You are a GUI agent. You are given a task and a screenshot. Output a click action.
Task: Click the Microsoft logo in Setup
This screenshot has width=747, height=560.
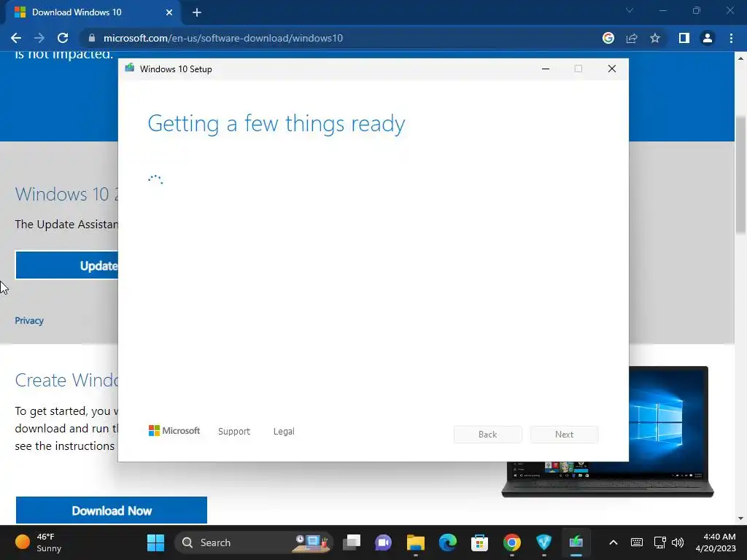pos(174,431)
